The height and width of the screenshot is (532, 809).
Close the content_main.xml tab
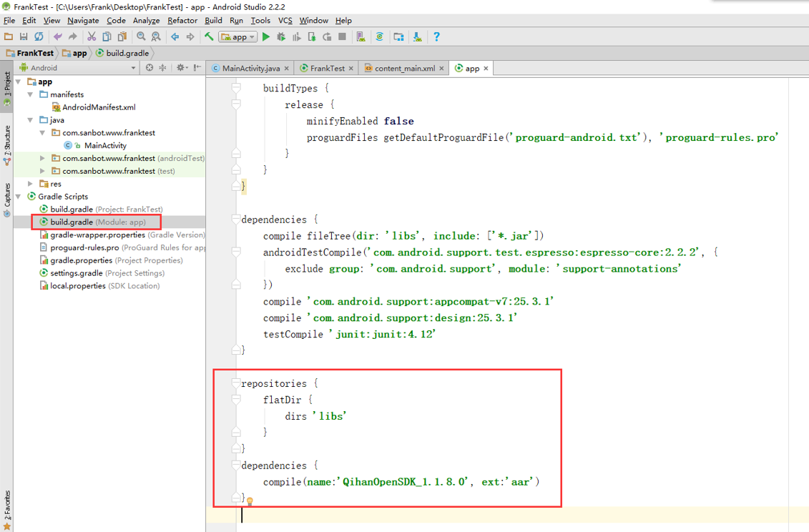442,69
